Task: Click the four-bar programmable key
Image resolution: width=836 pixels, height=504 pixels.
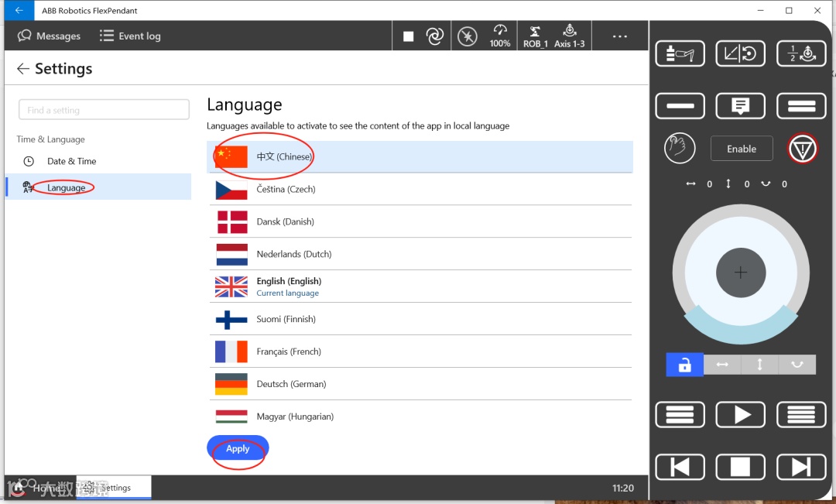Action: 801,414
